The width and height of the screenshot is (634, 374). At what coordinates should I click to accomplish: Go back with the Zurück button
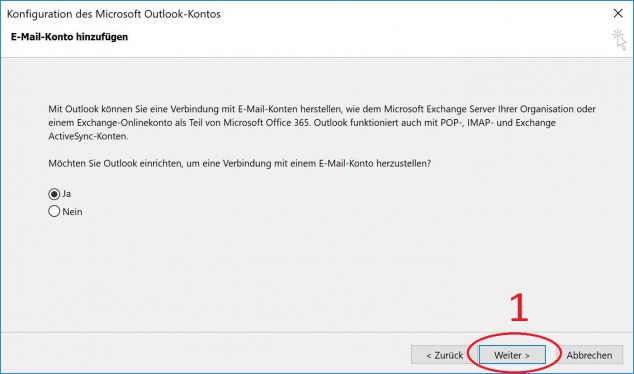click(x=444, y=355)
